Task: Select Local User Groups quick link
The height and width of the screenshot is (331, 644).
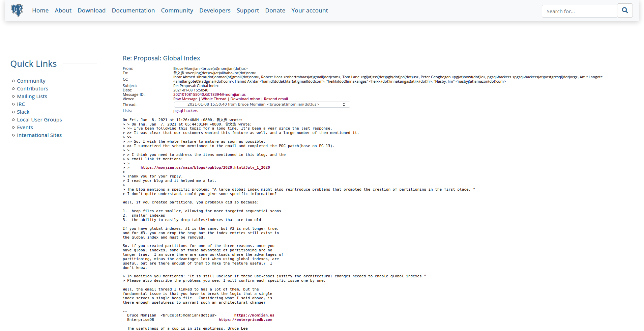Action: click(x=39, y=120)
